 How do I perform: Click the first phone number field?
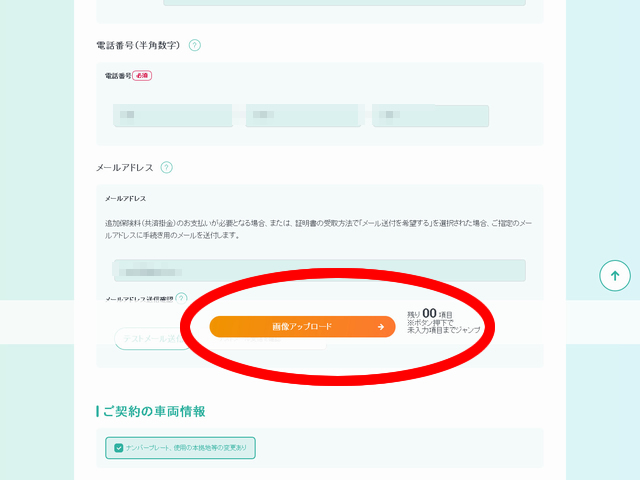175,116
